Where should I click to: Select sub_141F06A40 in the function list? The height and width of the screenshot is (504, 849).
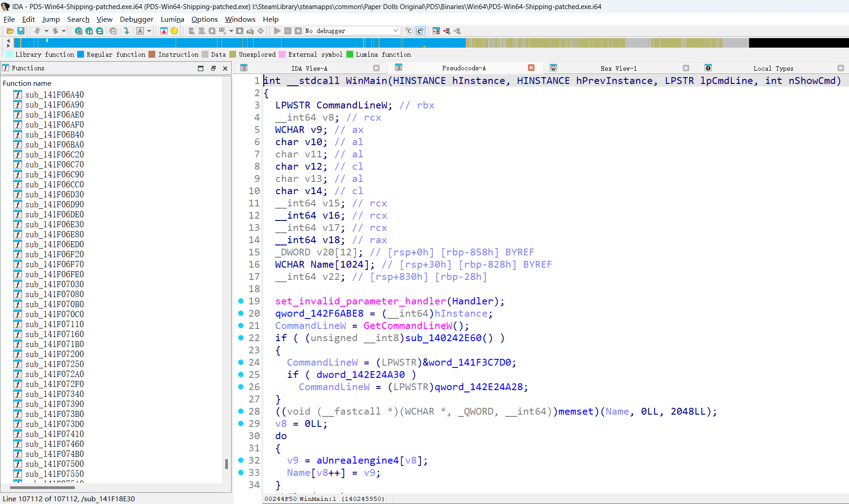point(54,95)
